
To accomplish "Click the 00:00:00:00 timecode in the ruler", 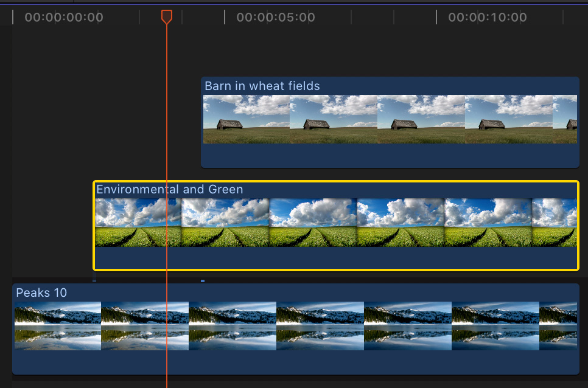I will coord(64,18).
